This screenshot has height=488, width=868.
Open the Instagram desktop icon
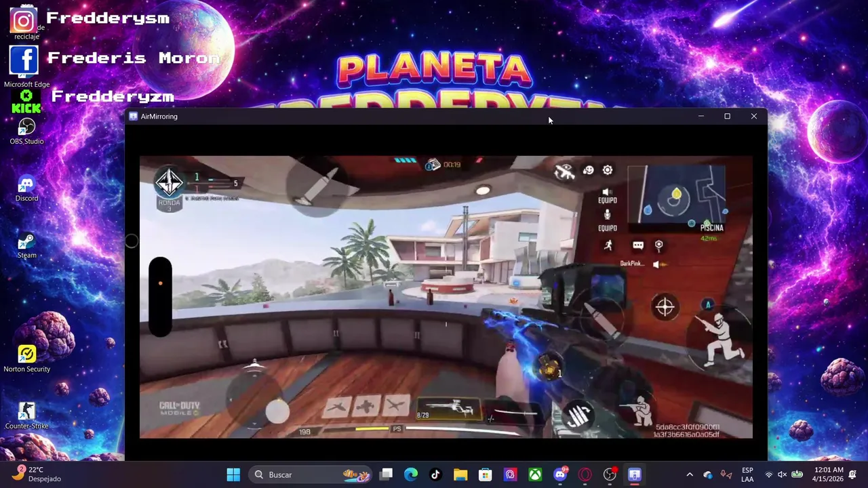point(23,21)
